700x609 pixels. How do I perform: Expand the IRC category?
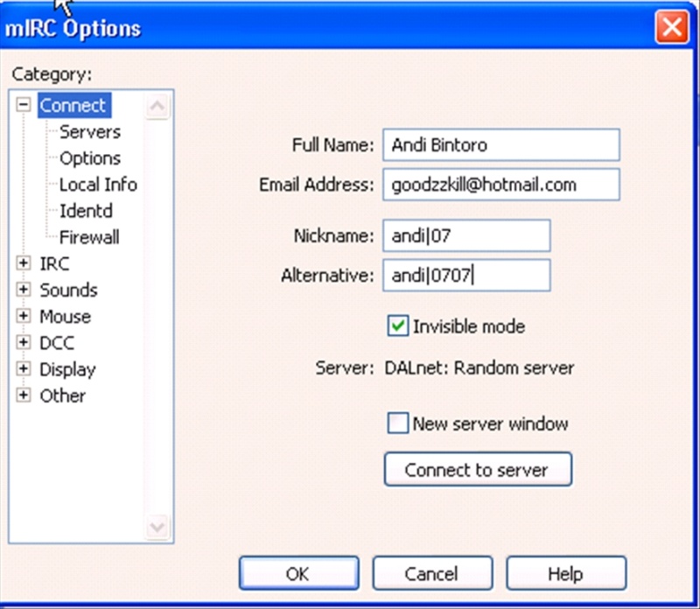click(x=24, y=263)
